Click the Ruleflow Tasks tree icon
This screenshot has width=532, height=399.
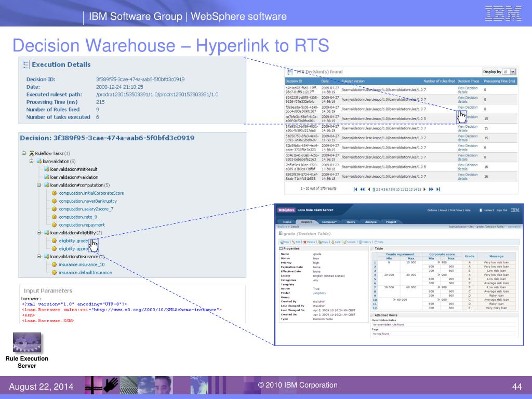pos(32,153)
